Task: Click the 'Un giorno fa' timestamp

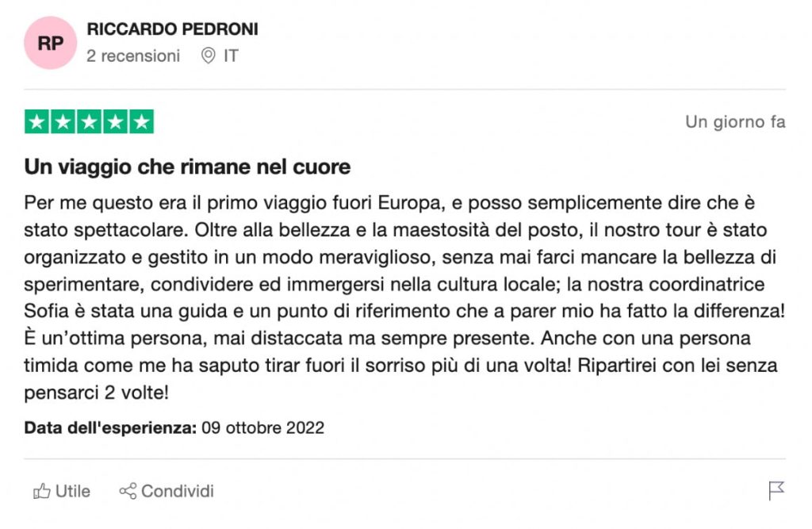Action: [735, 122]
